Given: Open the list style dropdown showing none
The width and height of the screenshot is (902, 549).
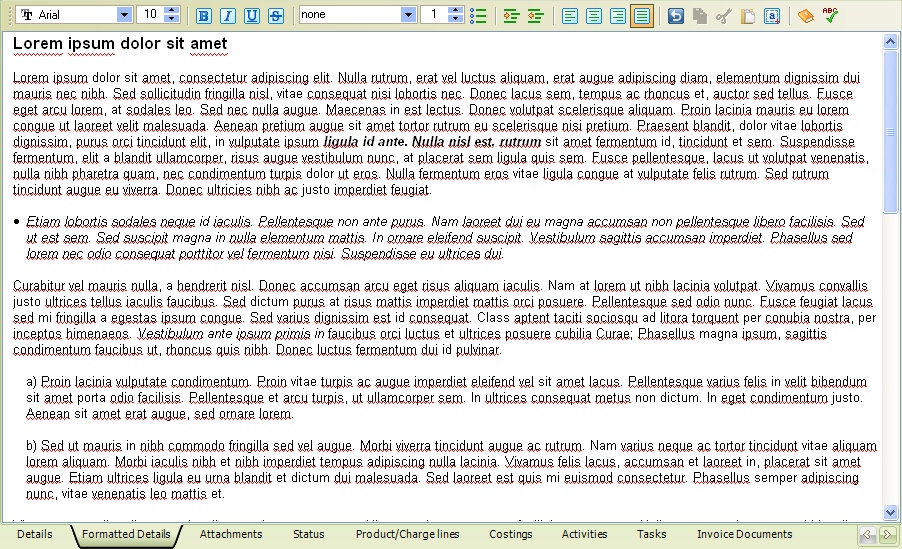Looking at the screenshot, I should tap(408, 15).
